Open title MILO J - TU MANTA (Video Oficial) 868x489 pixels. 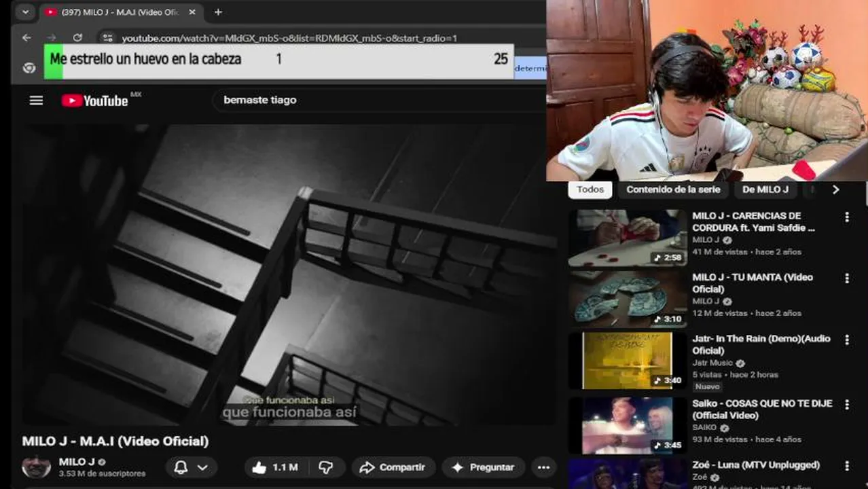[x=753, y=283]
